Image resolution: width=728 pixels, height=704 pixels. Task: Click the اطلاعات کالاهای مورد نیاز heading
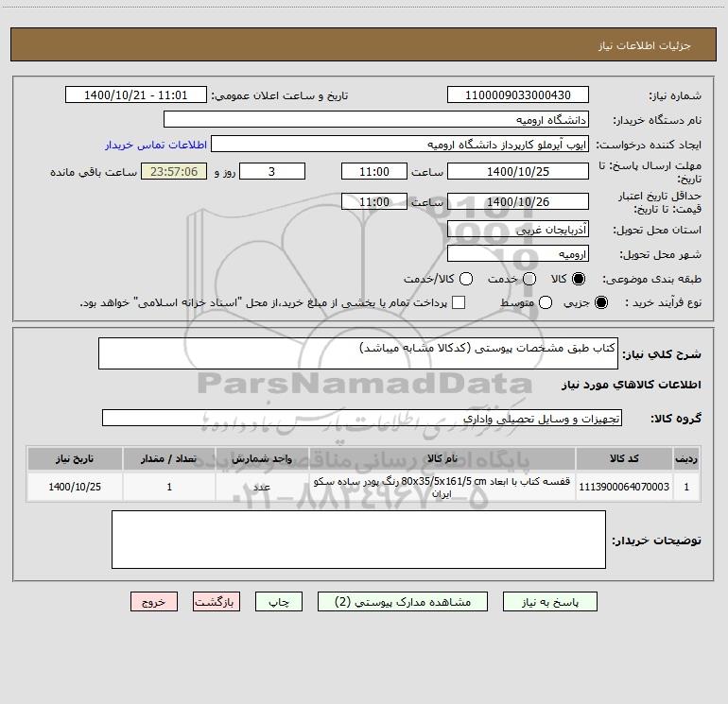pos(631,385)
